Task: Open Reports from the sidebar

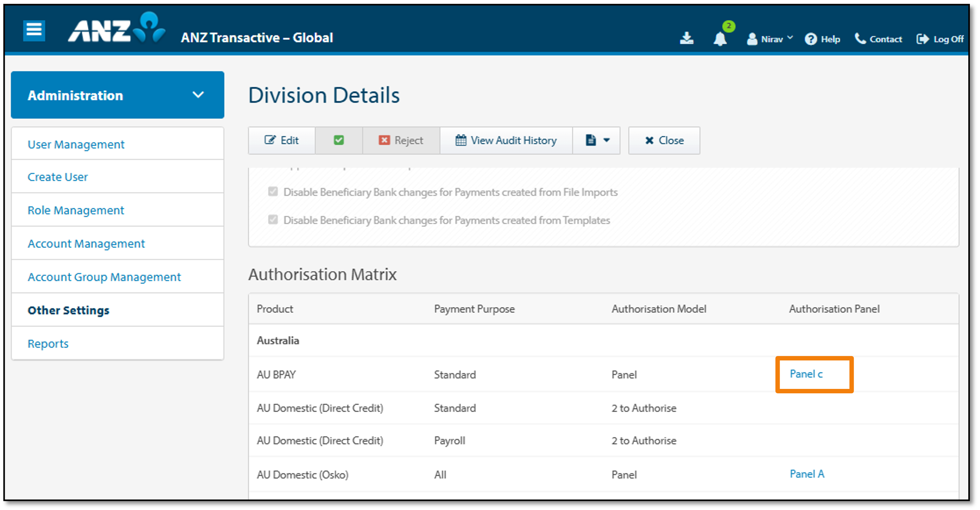Action: point(48,343)
